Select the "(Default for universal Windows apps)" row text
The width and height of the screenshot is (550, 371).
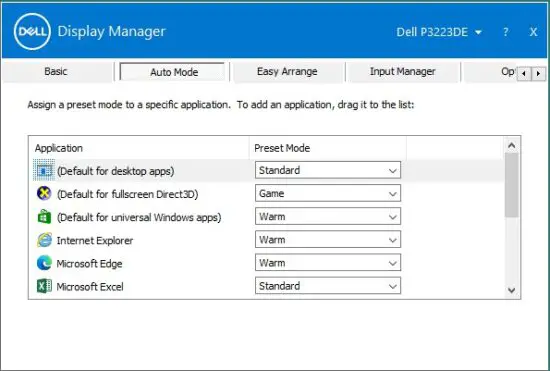click(139, 217)
